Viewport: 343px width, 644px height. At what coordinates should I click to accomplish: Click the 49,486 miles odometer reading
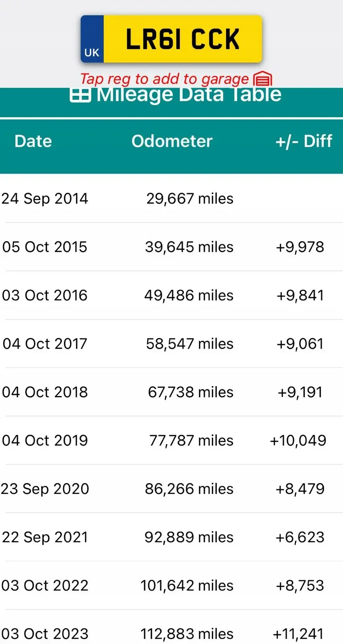point(189,295)
